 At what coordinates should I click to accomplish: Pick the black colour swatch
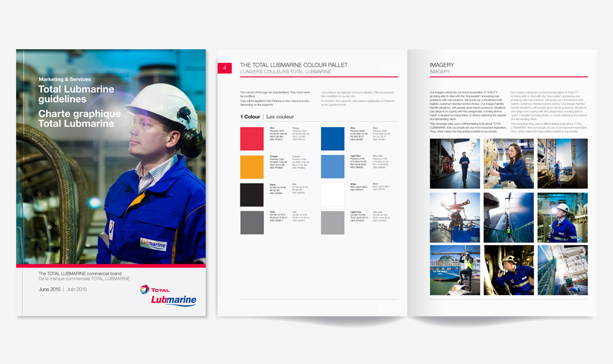(252, 194)
